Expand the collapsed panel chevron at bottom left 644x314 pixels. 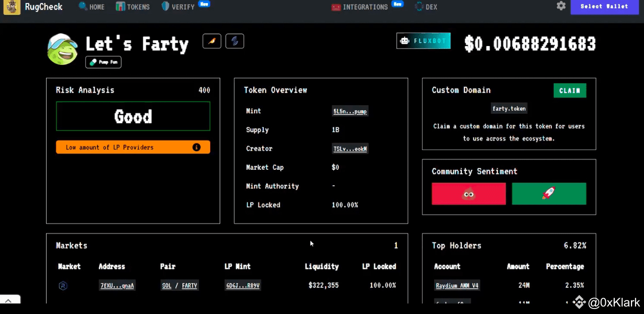point(9,300)
